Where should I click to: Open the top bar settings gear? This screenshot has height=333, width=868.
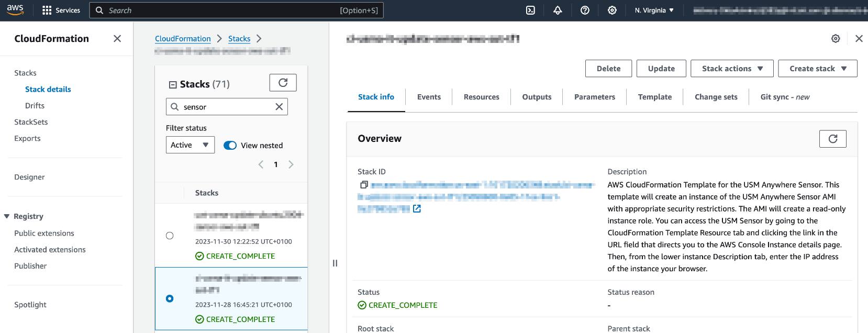click(x=612, y=10)
